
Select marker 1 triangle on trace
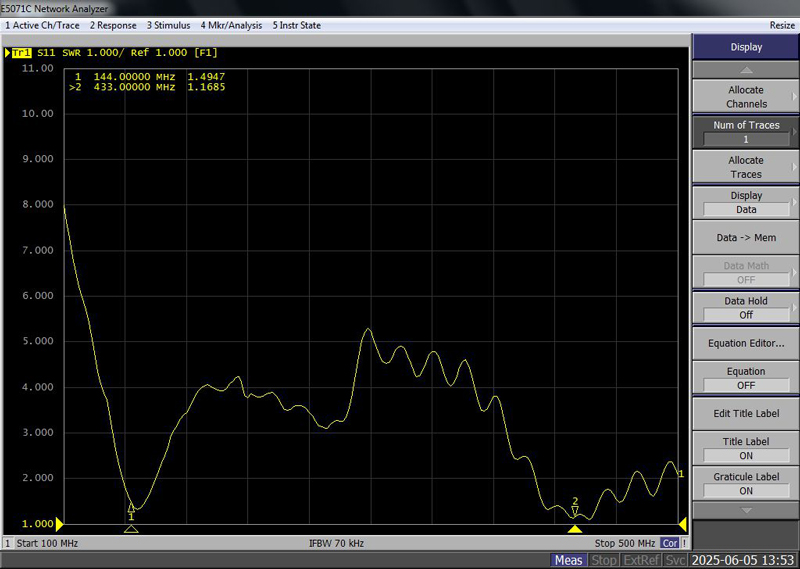pos(131,508)
